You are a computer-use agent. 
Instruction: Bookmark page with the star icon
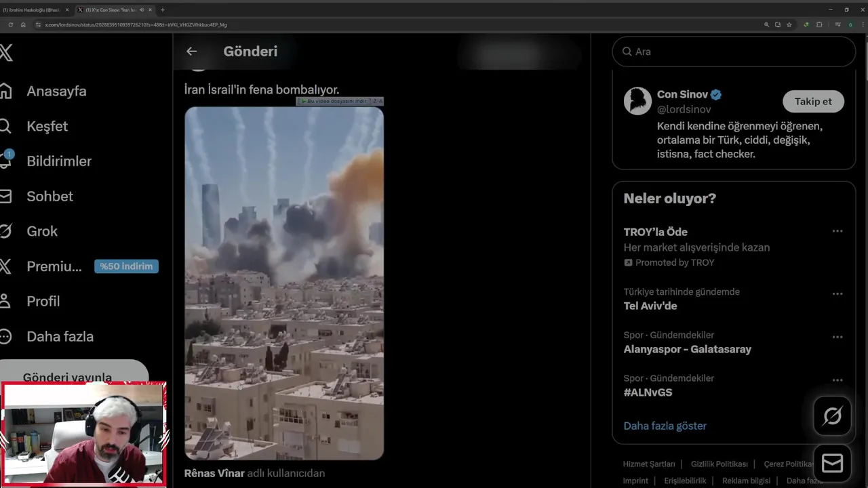point(789,24)
